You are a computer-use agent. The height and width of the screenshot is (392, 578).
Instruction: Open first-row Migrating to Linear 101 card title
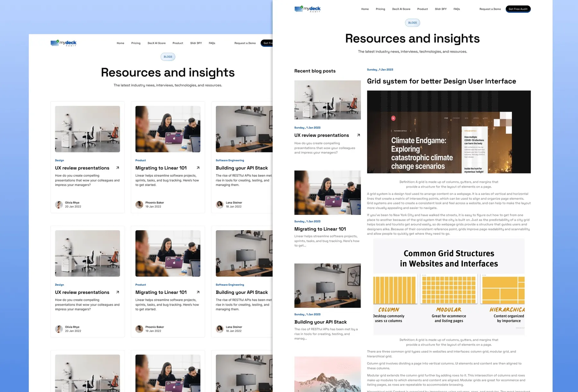click(161, 168)
